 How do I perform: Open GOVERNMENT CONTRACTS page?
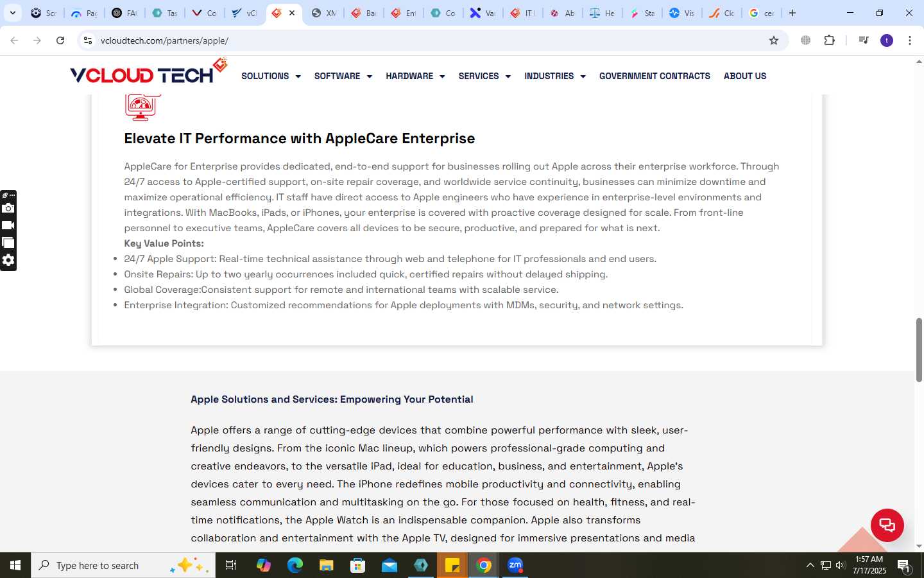pos(654,76)
